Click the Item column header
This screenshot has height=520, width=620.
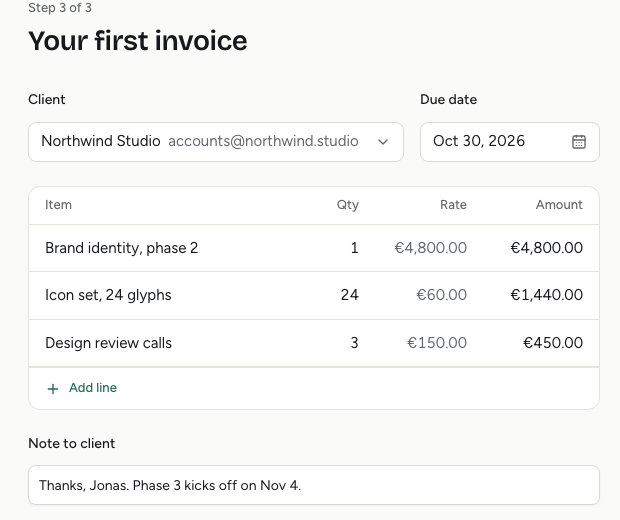point(58,205)
